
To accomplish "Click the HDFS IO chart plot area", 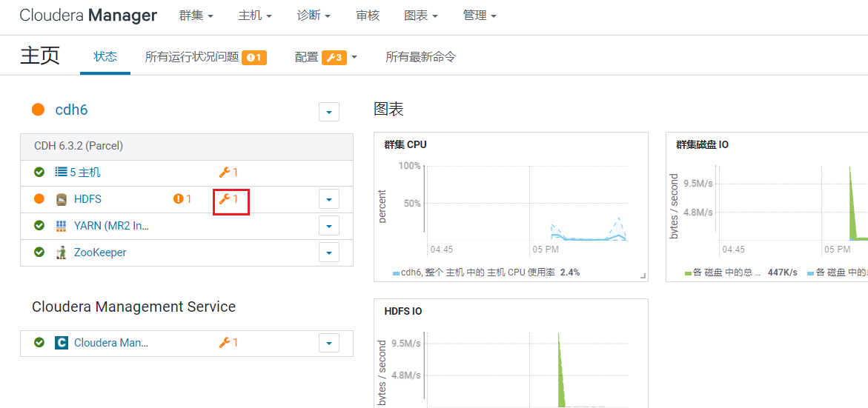I will 526,370.
